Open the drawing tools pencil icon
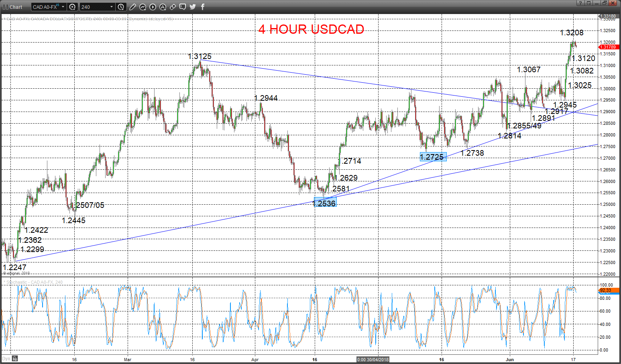 click(132, 7)
